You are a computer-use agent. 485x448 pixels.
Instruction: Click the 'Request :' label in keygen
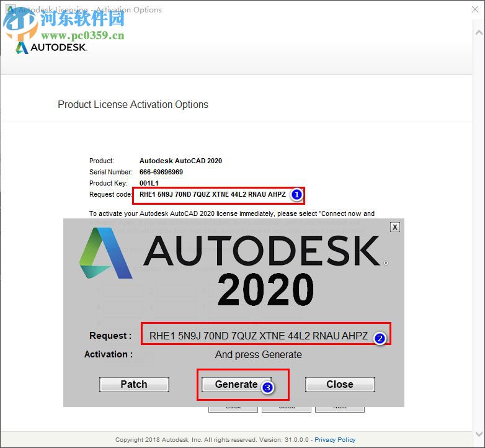pyautogui.click(x=110, y=336)
